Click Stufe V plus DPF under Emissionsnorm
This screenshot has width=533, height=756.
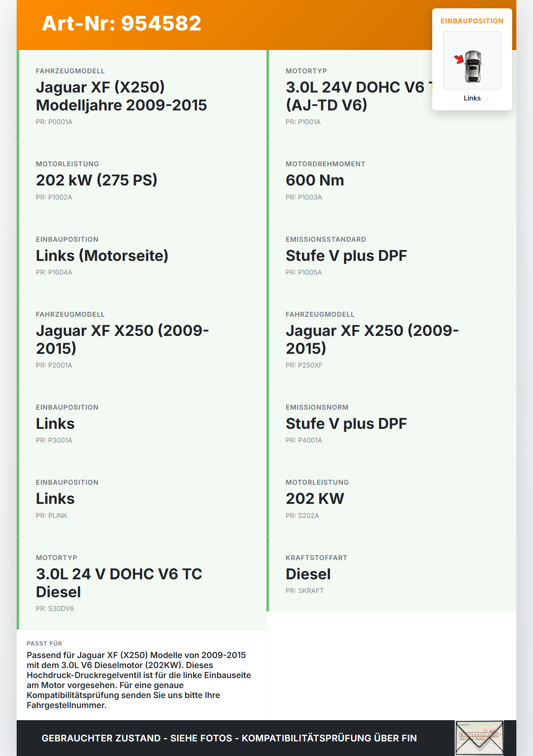[x=346, y=423]
